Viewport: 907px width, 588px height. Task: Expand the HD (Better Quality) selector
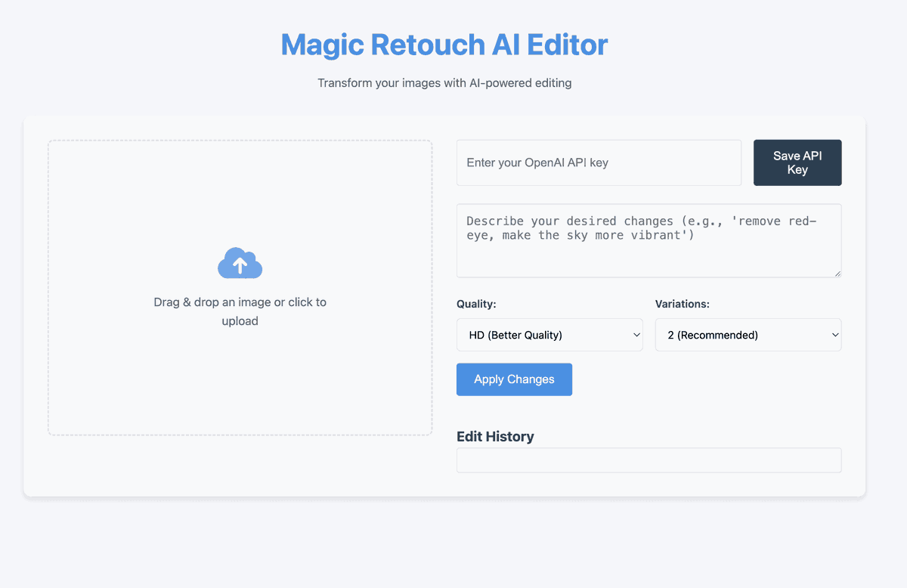click(x=549, y=335)
